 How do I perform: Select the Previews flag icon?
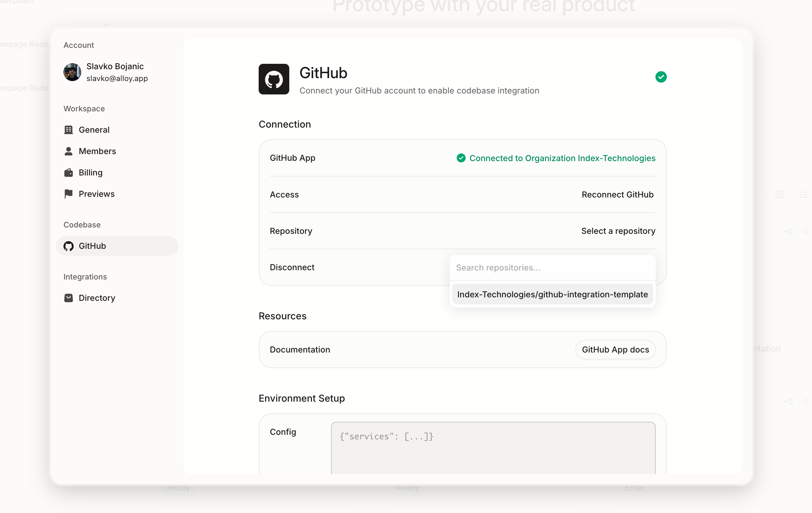(69, 194)
